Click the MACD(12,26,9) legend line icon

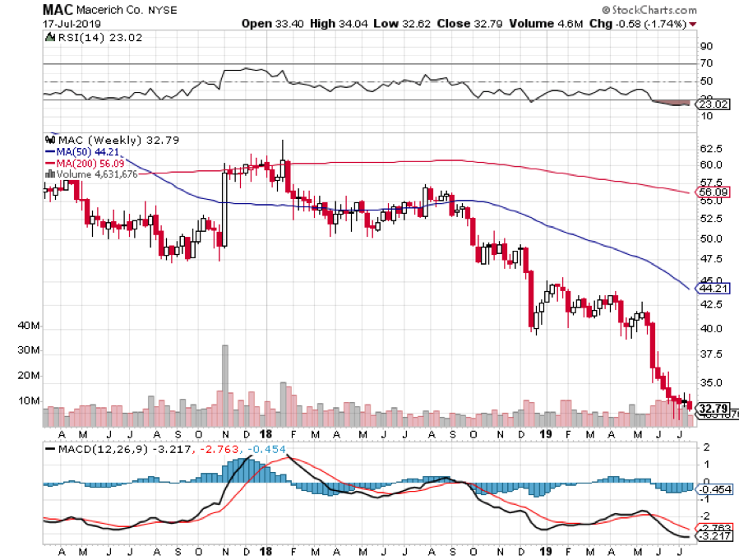pos(52,448)
